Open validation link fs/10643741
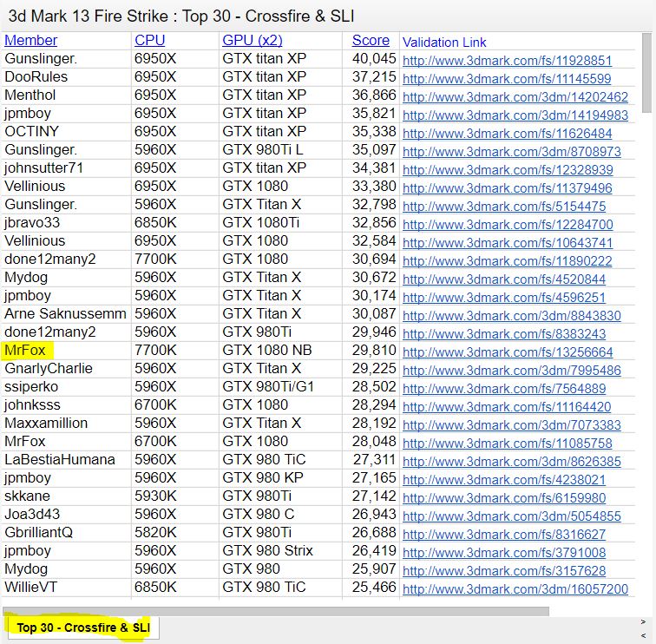 pos(507,243)
